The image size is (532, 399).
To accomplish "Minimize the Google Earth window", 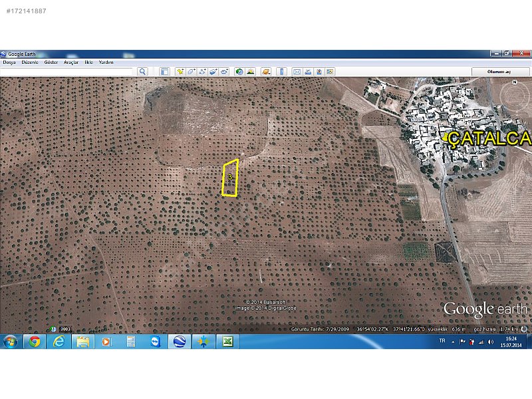I will tap(495, 54).
